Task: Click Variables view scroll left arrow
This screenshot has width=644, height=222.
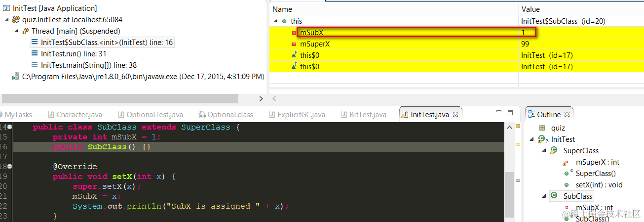Action: pyautogui.click(x=274, y=99)
